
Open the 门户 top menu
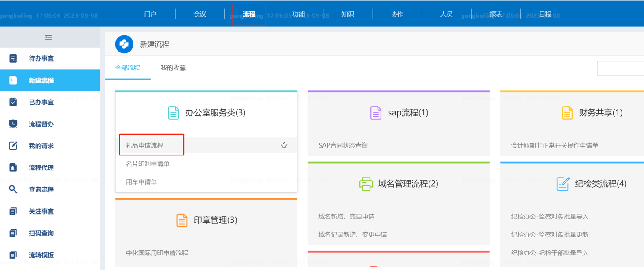(x=151, y=14)
